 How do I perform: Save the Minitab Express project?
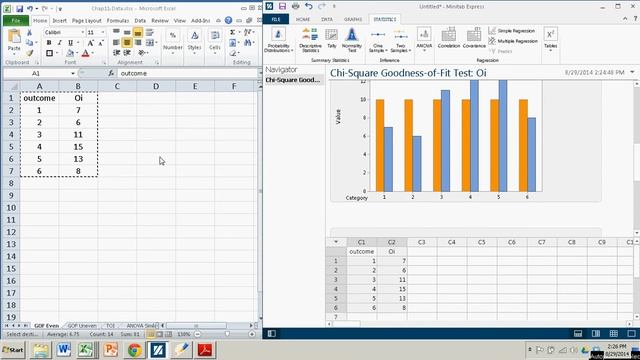[282, 6]
